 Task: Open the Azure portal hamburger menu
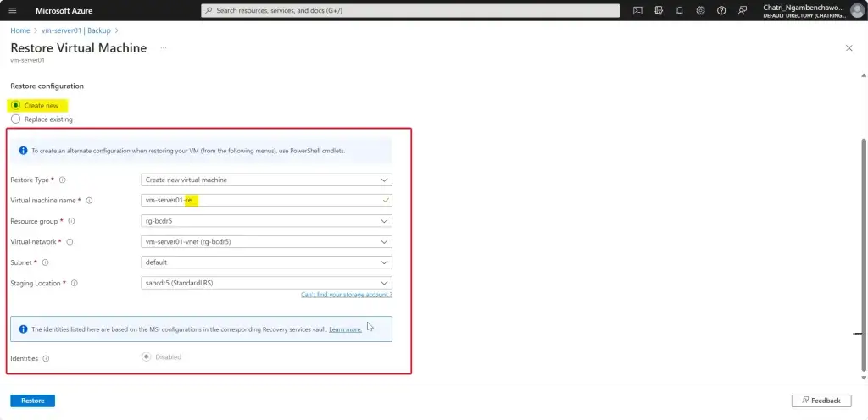coord(13,10)
